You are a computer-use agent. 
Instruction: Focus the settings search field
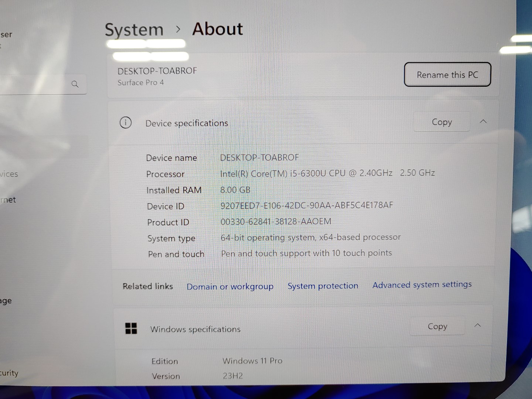click(x=43, y=84)
